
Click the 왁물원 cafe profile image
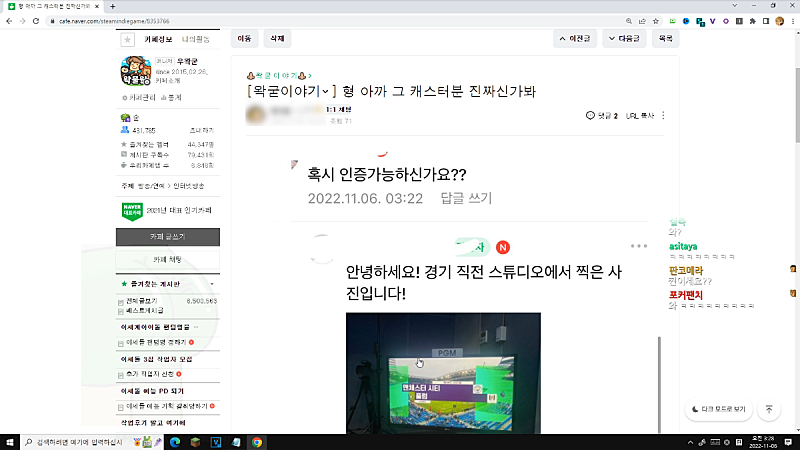click(x=136, y=71)
